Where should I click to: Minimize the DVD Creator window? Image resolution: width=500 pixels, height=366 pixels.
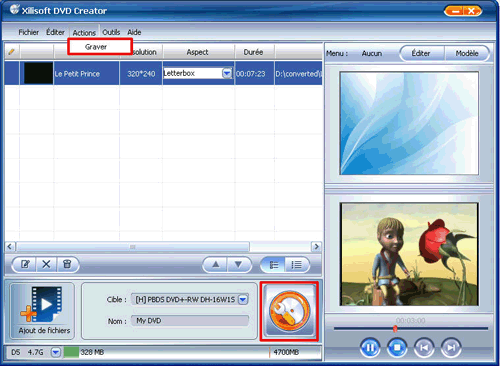[x=455, y=12]
